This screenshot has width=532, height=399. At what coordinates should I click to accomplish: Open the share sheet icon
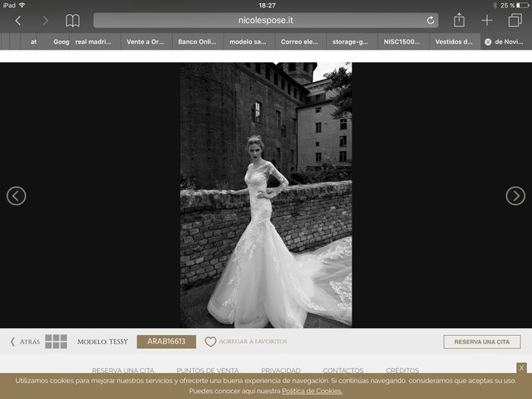point(459,20)
